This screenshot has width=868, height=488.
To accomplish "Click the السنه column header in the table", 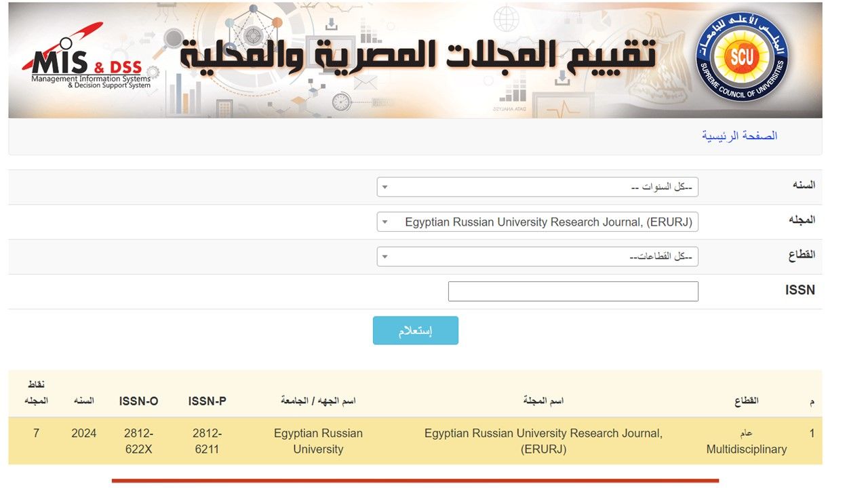I will pyautogui.click(x=84, y=401).
